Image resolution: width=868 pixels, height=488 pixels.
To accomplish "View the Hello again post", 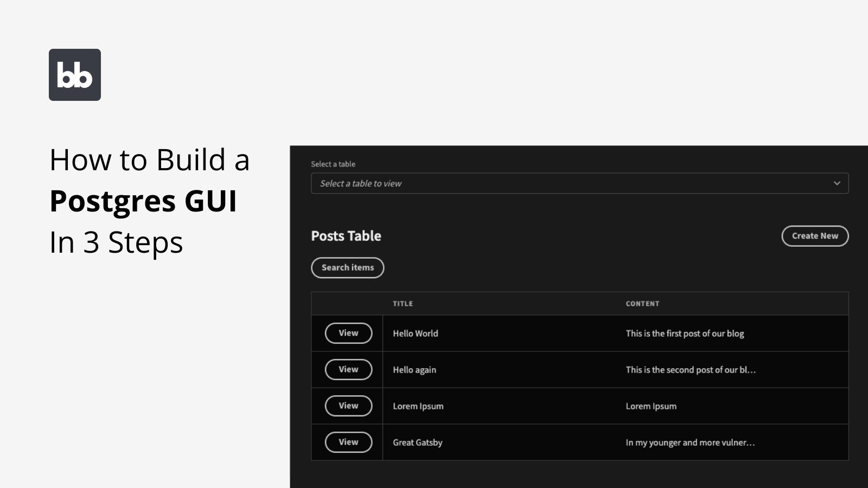I will tap(348, 369).
